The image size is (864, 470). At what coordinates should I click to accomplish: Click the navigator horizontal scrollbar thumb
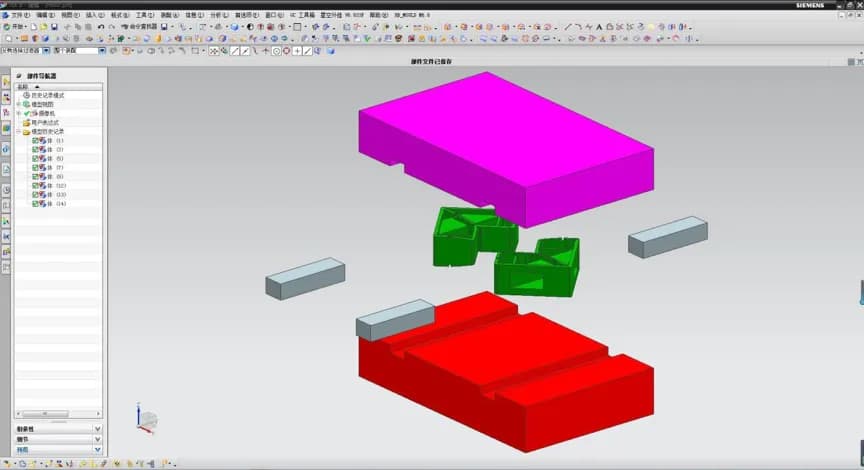tap(45, 413)
